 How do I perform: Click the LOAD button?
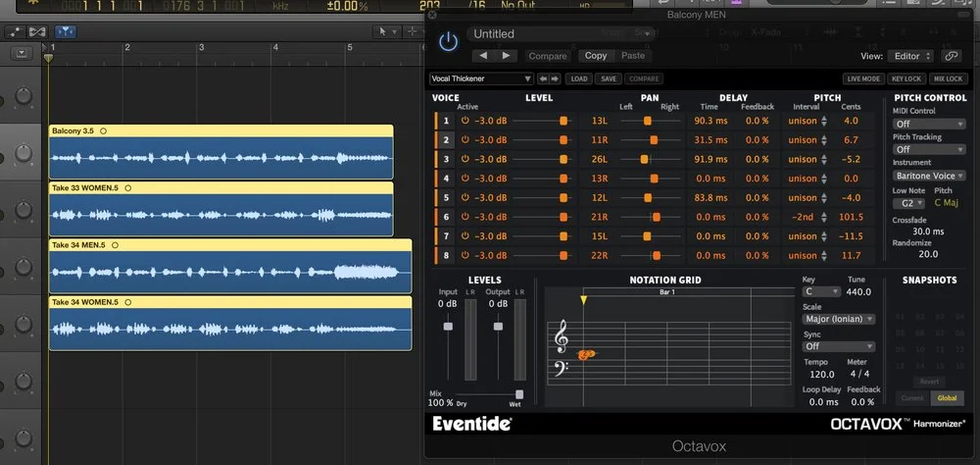(579, 78)
